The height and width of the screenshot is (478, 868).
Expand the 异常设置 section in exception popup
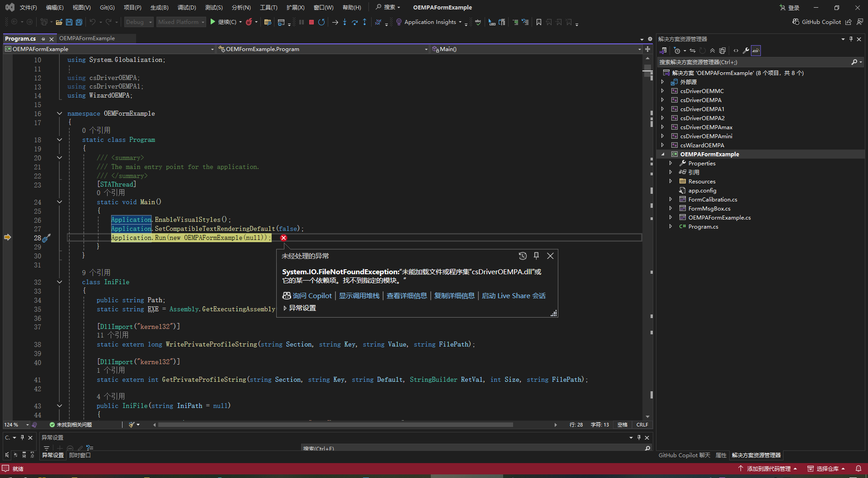[285, 308]
